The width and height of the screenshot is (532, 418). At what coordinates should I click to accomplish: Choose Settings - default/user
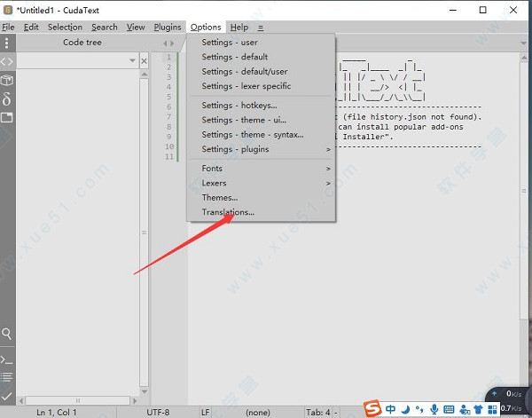point(262,71)
